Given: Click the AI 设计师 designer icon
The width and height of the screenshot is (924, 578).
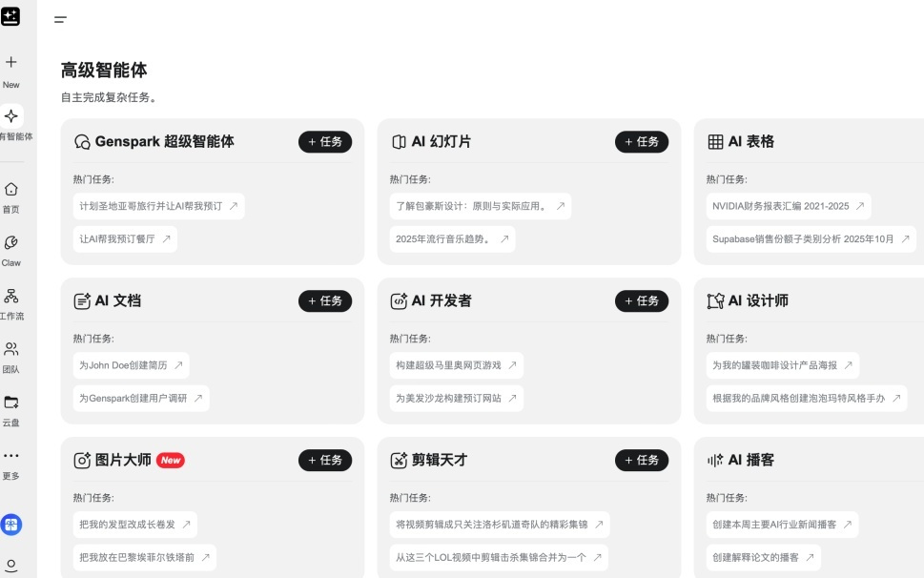Looking at the screenshot, I should tap(715, 301).
